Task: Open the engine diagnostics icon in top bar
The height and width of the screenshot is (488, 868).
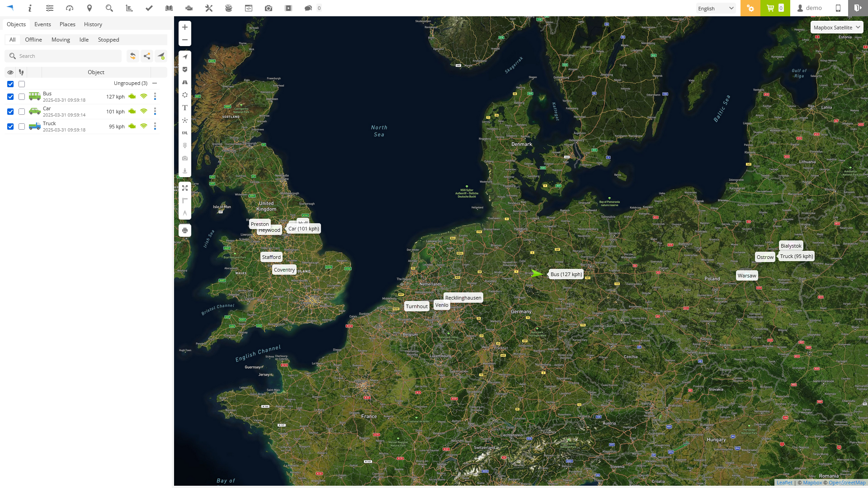Action: (189, 8)
